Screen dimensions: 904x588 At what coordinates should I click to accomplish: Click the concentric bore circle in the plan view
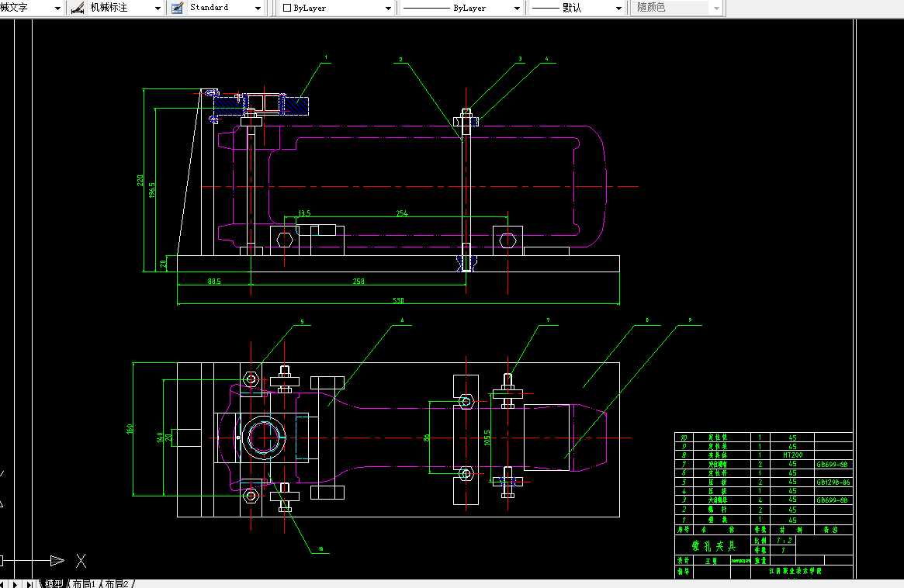(x=265, y=438)
